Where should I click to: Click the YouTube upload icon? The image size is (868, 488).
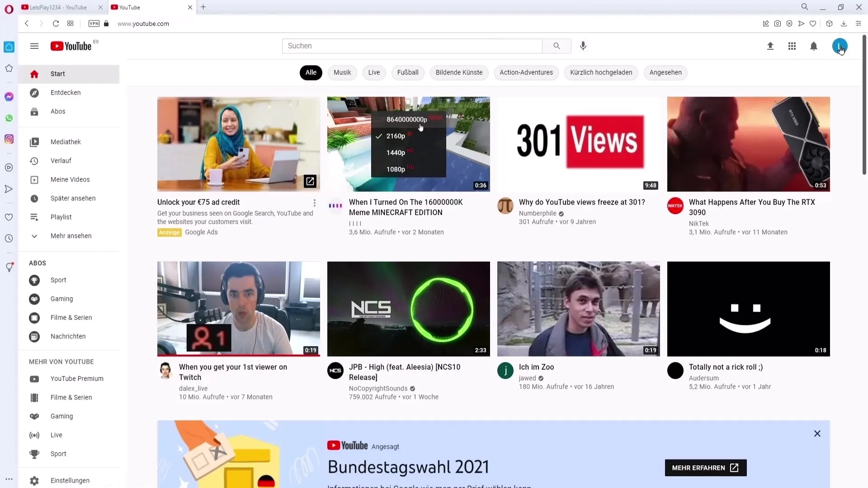[769, 46]
